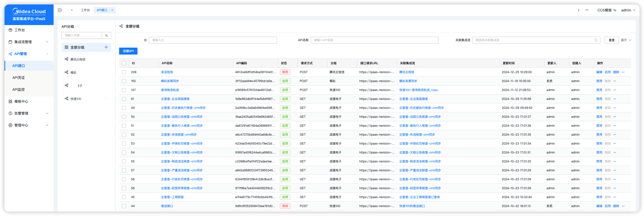Open the 模拟发票同步 API name link

(170, 81)
